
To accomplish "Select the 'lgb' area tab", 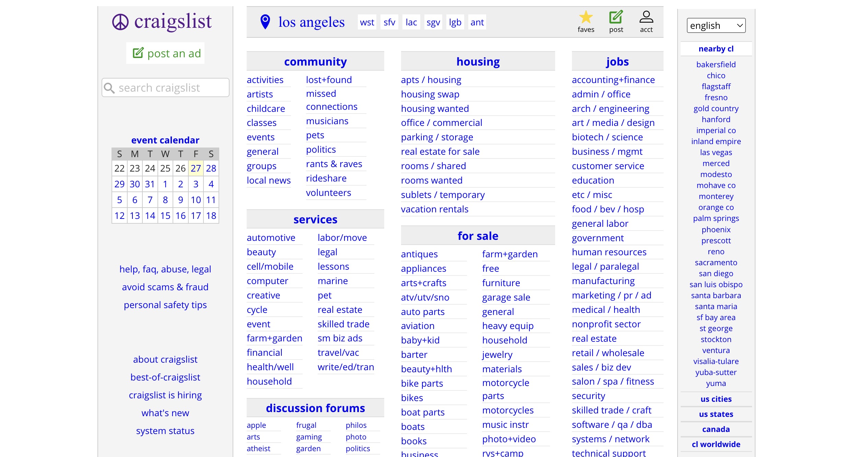I will coord(455,22).
